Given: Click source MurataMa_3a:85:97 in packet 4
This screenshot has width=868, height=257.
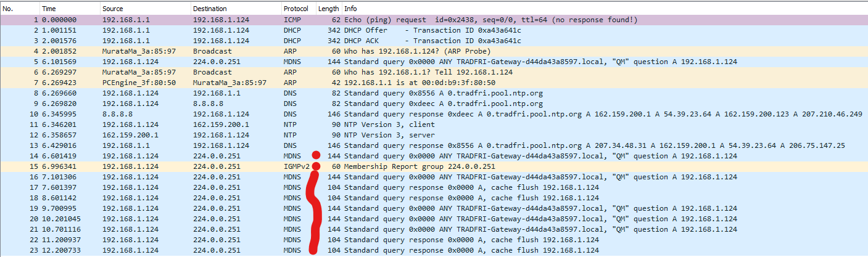Looking at the screenshot, I should [x=139, y=51].
